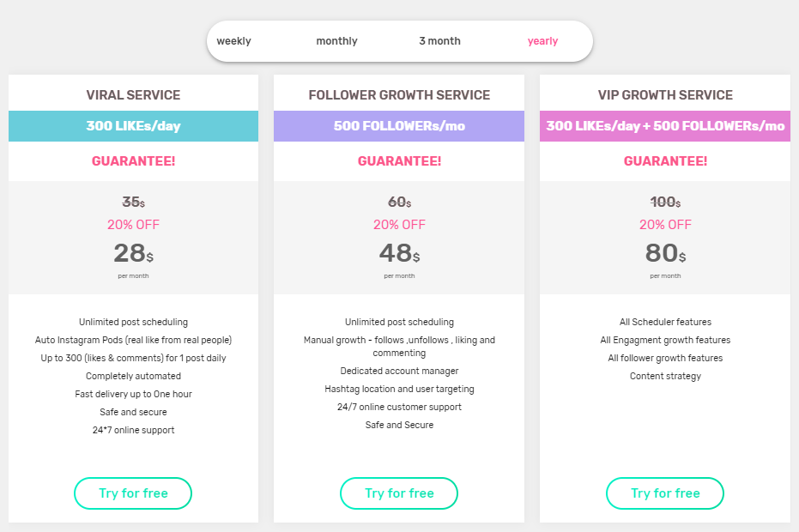799x532 pixels.
Task: Click Try for free under Follower Growth Service
Action: pos(399,493)
